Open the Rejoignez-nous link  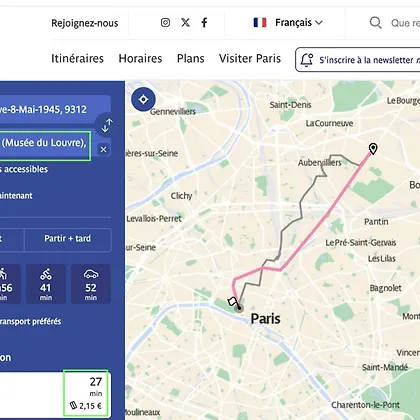click(x=85, y=23)
